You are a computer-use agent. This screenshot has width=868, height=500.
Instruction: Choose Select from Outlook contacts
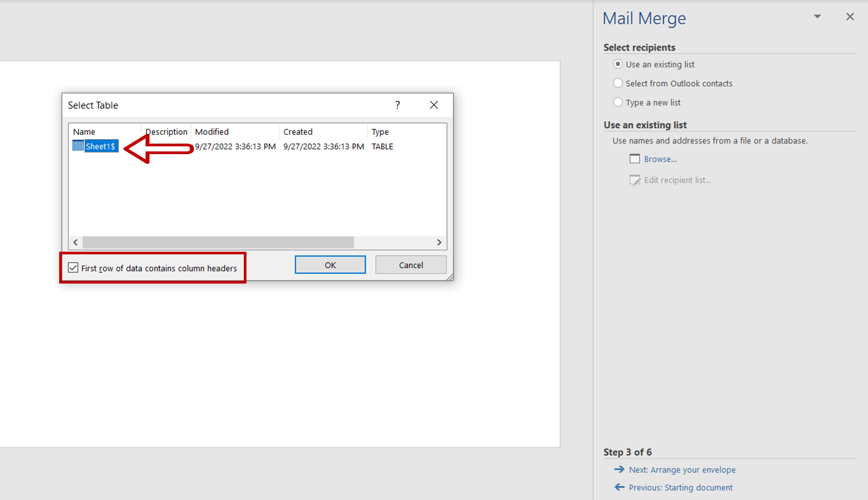pyautogui.click(x=618, y=83)
